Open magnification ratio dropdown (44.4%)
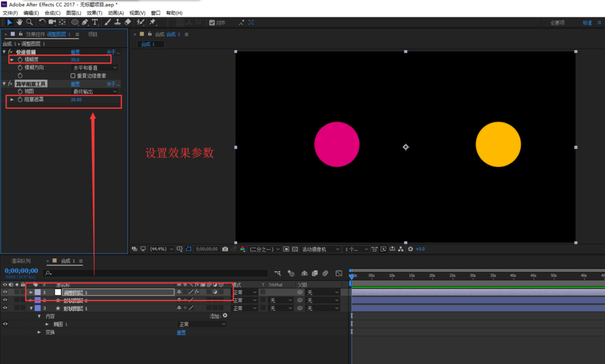This screenshot has height=364, width=605. (x=162, y=249)
